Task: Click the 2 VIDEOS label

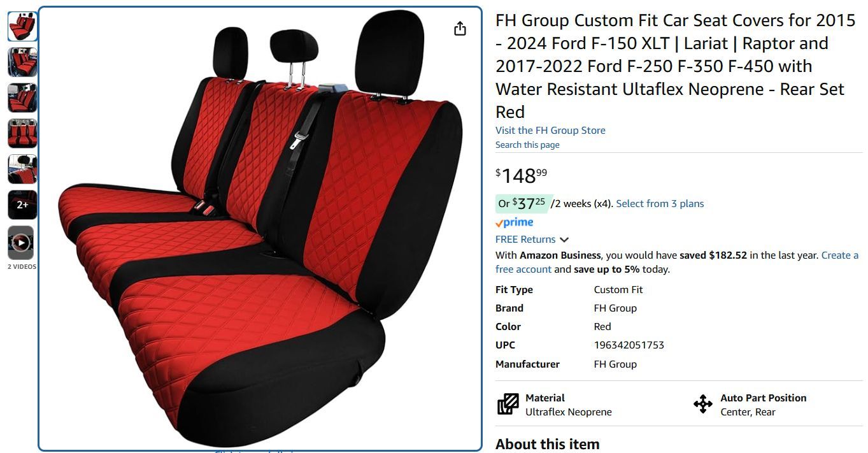Action: [22, 267]
